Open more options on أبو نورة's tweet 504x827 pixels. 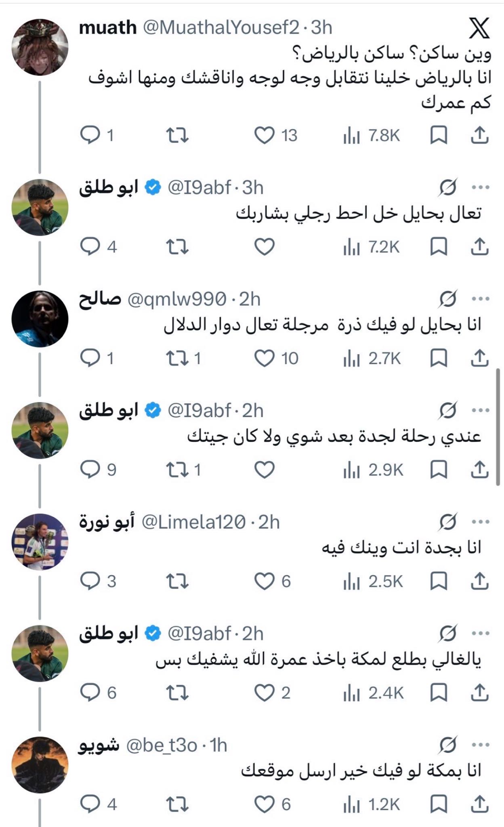(481, 522)
